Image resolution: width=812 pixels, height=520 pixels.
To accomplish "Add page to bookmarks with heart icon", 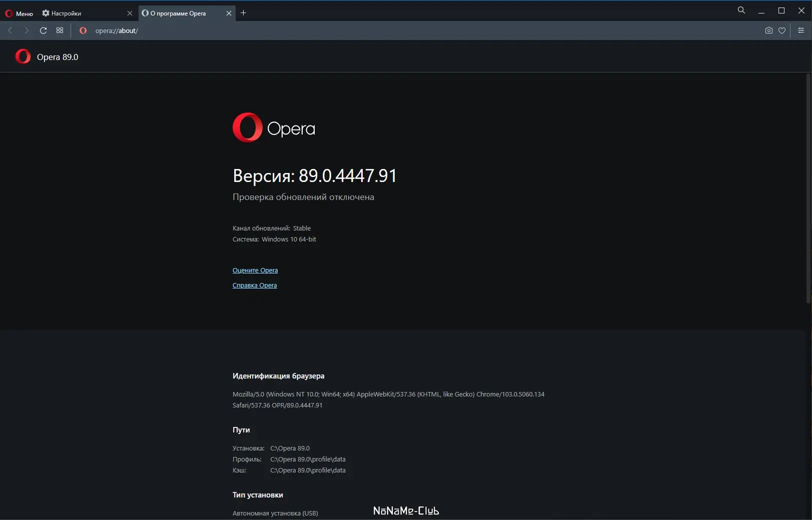I will point(782,30).
